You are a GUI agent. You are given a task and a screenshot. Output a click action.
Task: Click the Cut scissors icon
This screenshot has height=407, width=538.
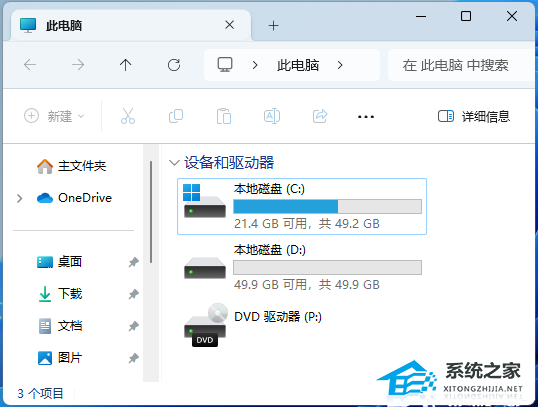(x=128, y=116)
